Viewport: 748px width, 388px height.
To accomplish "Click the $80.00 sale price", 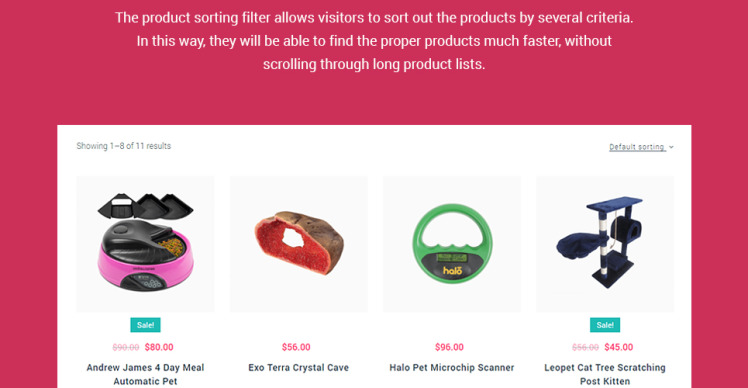I will [x=159, y=347].
